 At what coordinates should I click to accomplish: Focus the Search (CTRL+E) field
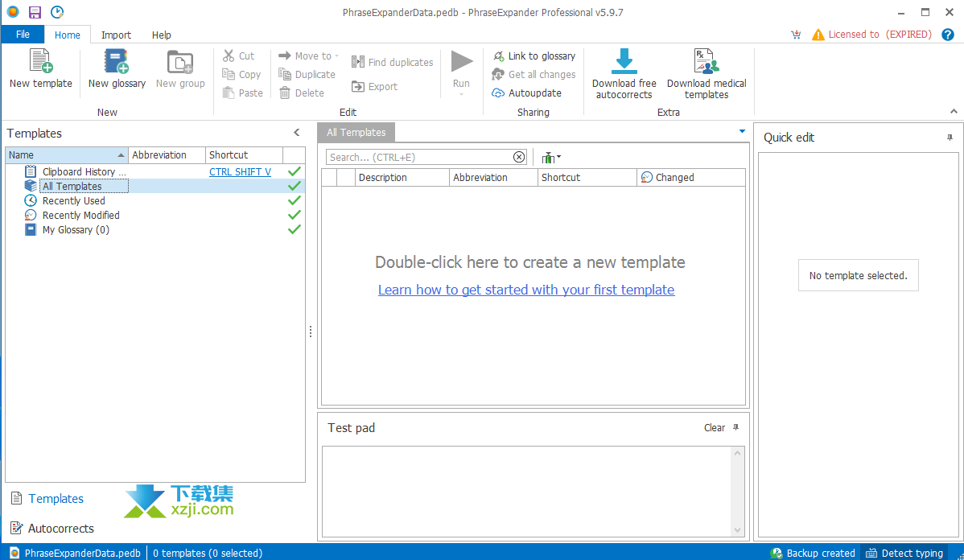pos(419,158)
